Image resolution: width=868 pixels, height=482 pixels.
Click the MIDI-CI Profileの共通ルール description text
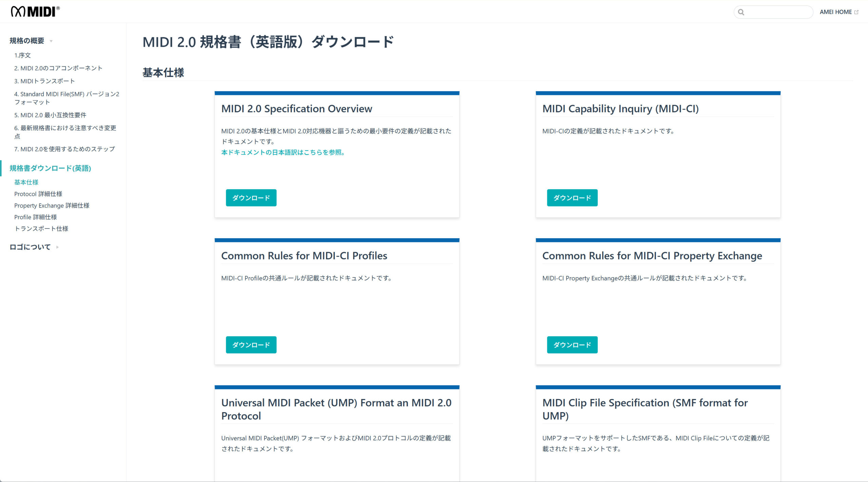pyautogui.click(x=307, y=278)
